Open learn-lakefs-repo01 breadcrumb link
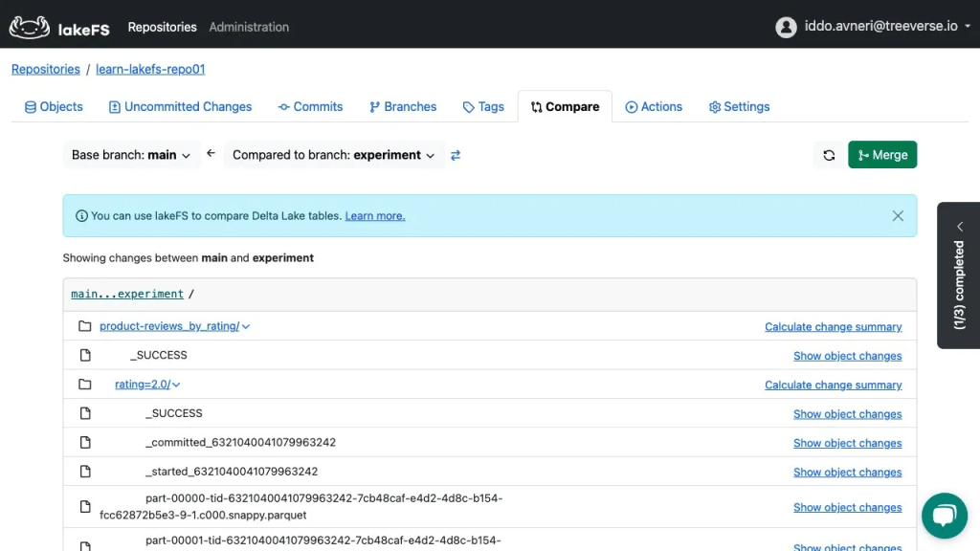980x551 pixels. click(150, 69)
